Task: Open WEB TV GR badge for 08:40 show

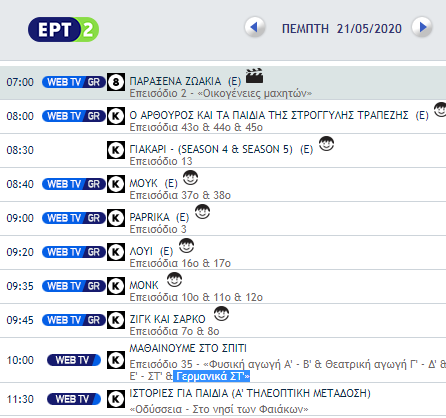Action: click(74, 184)
